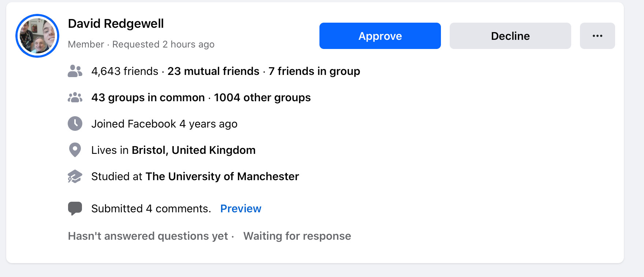644x277 pixels.
Task: Open the three-dots more options menu
Action: tap(597, 36)
